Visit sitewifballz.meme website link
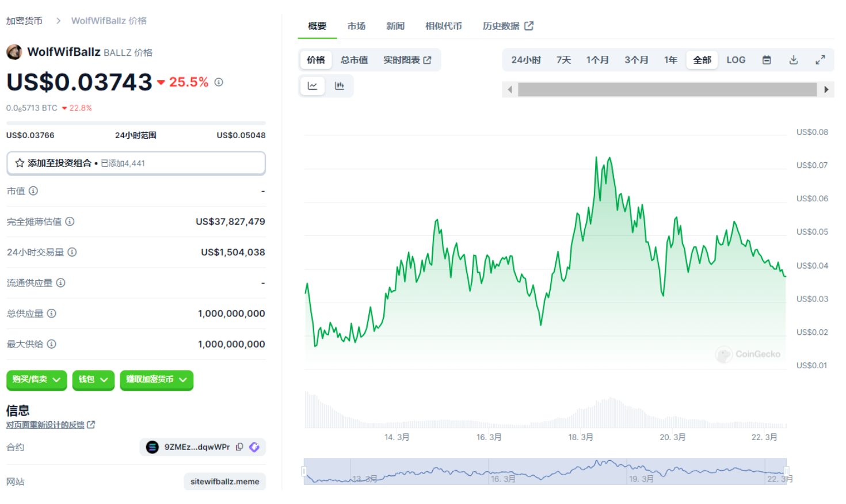The image size is (846, 504). [225, 482]
